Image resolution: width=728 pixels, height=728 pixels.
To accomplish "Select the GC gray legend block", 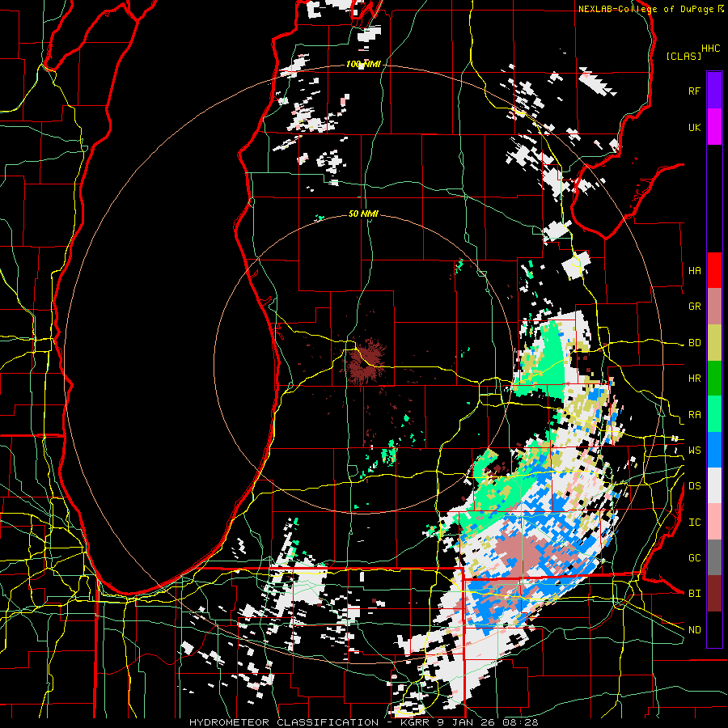I will coord(714,557).
